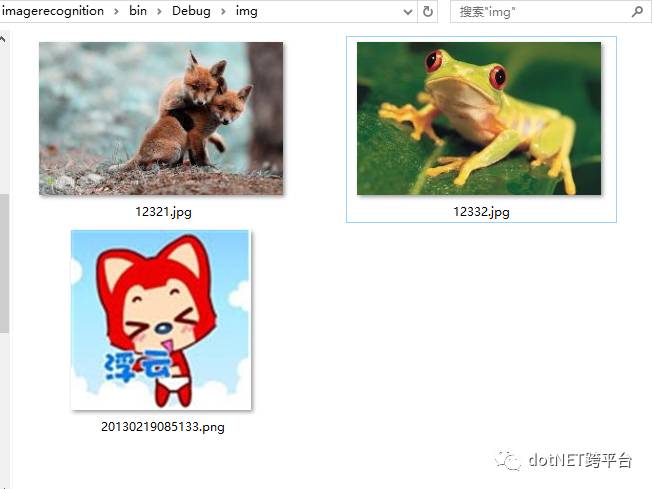Select the red cartoon fox thumbnail
653x489 pixels.
pyautogui.click(x=161, y=320)
